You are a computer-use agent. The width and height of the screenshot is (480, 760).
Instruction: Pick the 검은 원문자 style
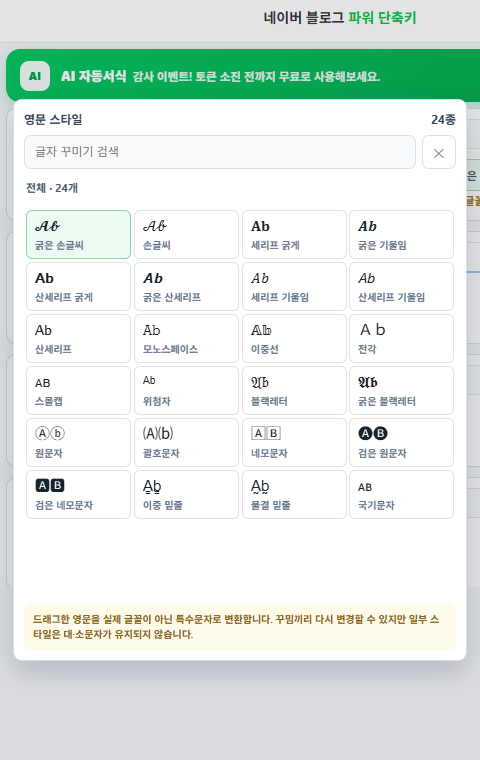click(401, 443)
